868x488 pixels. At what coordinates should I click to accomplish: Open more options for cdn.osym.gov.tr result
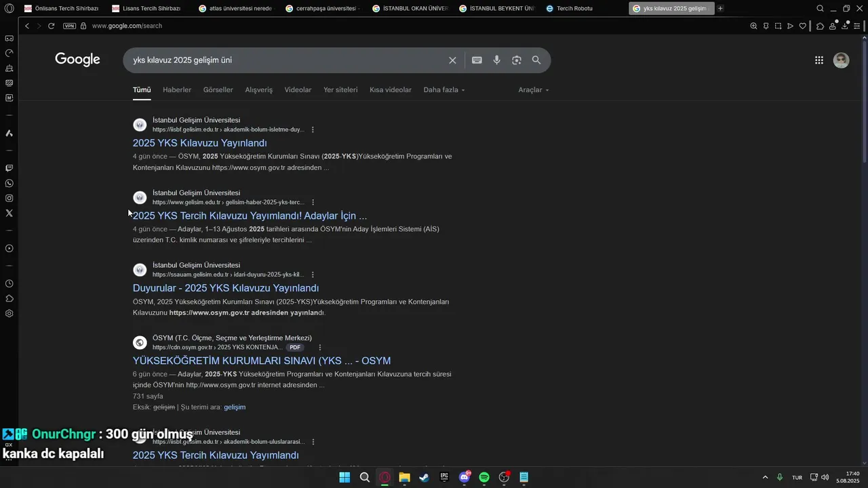click(x=320, y=347)
